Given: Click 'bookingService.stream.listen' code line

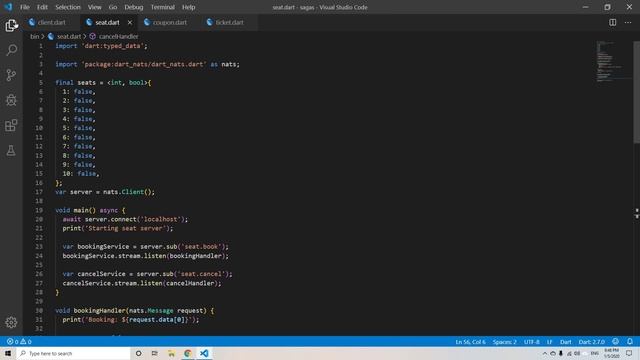Looking at the screenshot, I should (146, 256).
